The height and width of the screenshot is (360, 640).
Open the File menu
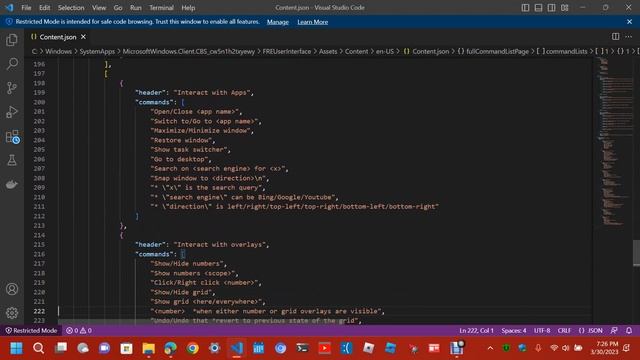point(26,8)
